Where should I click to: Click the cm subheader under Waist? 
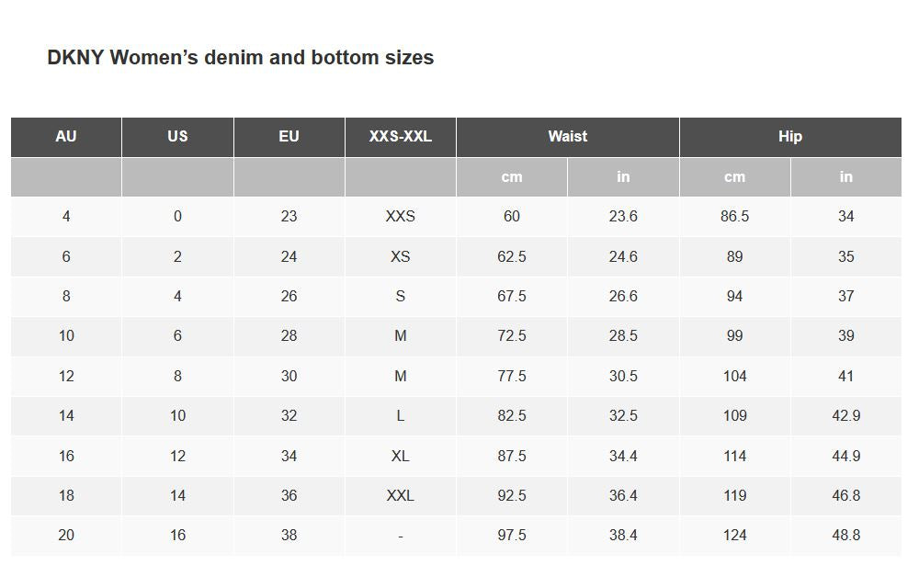tap(512, 177)
